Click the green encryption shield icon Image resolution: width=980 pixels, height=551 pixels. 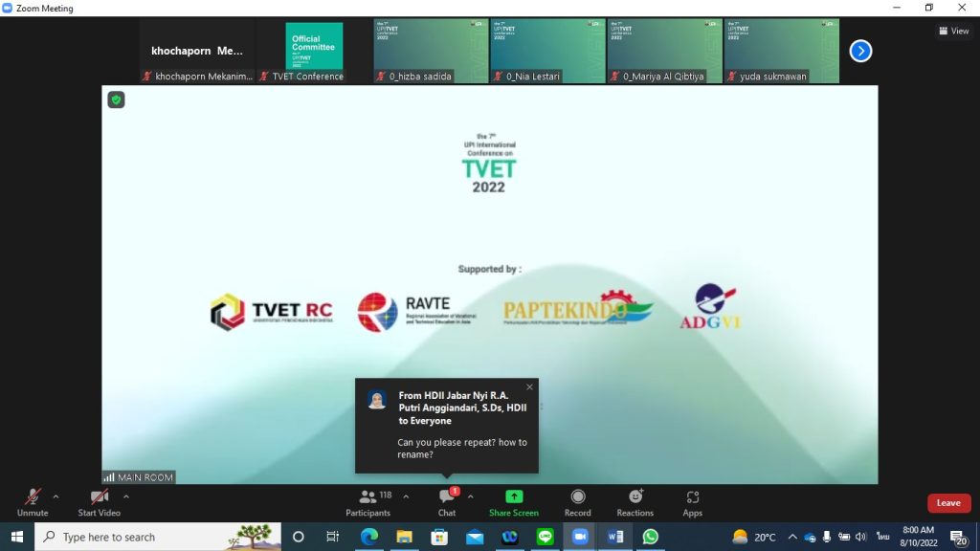coord(116,99)
